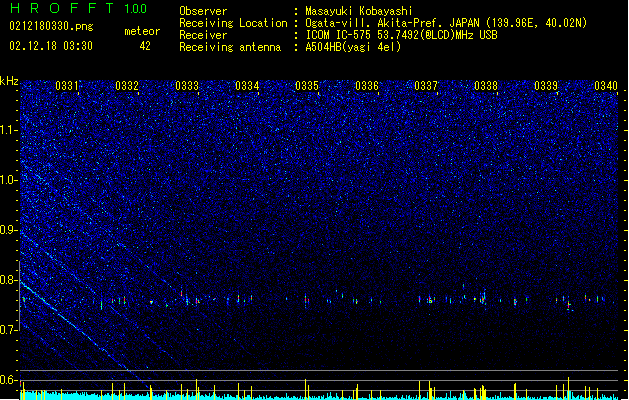Click the 0340 time marker
This screenshot has width=629, height=400.
pos(606,86)
